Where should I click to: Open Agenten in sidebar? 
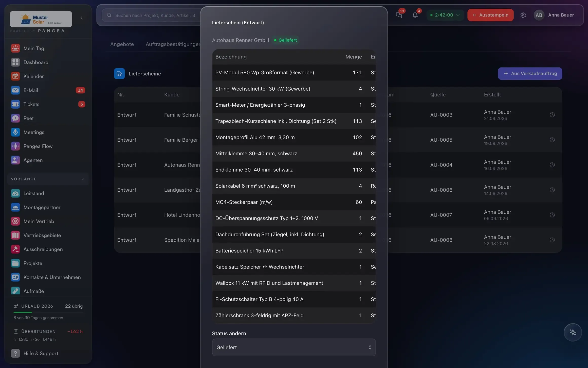[x=48, y=160]
